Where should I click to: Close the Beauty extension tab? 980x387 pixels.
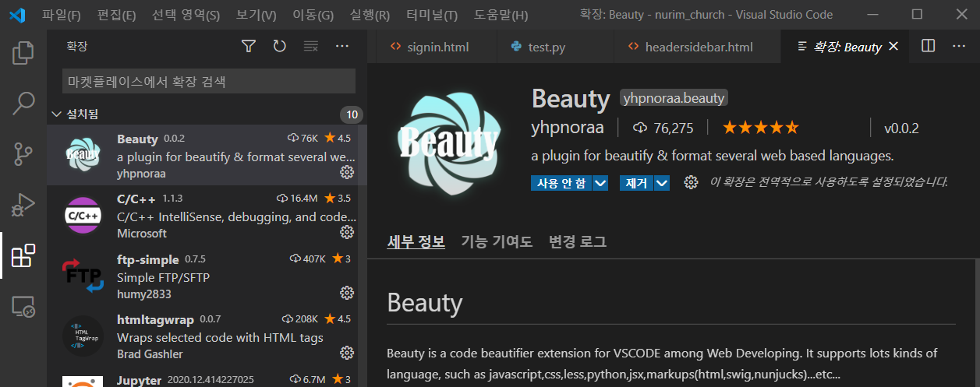click(x=893, y=47)
